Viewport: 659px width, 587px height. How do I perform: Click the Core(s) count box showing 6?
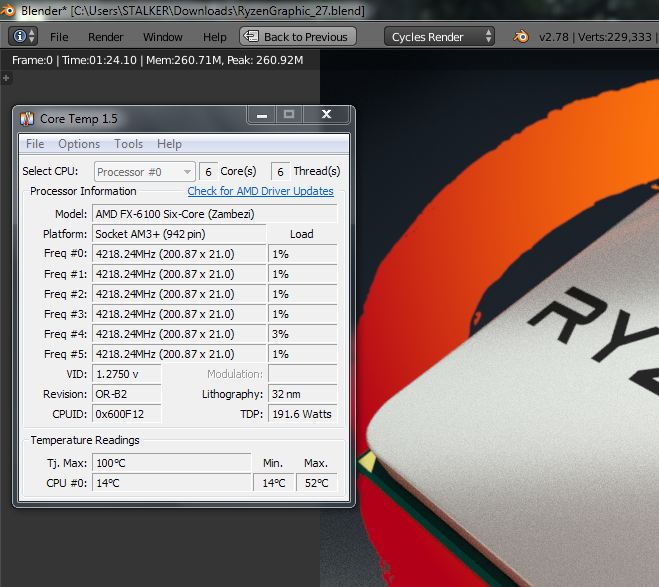(208, 171)
